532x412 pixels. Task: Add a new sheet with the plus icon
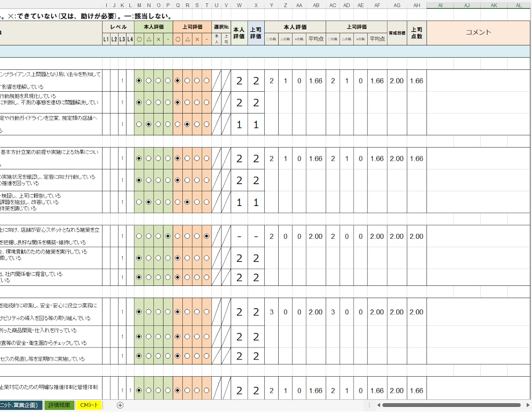120,405
